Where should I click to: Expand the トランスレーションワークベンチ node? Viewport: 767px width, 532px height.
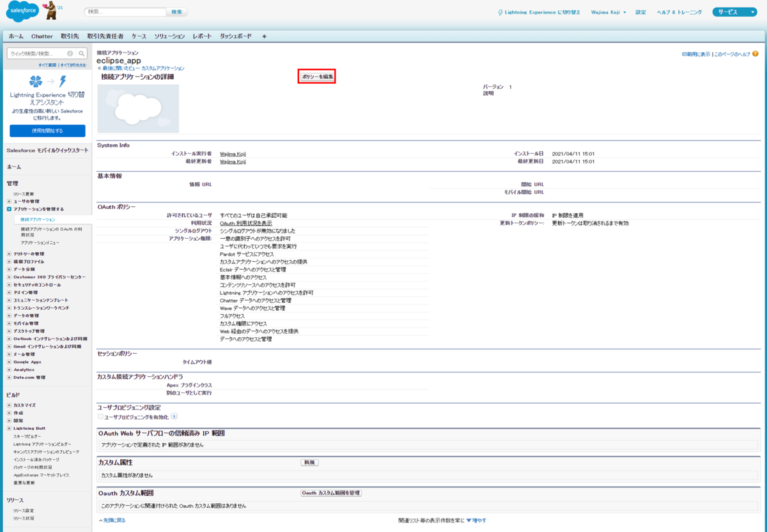[x=9, y=307]
